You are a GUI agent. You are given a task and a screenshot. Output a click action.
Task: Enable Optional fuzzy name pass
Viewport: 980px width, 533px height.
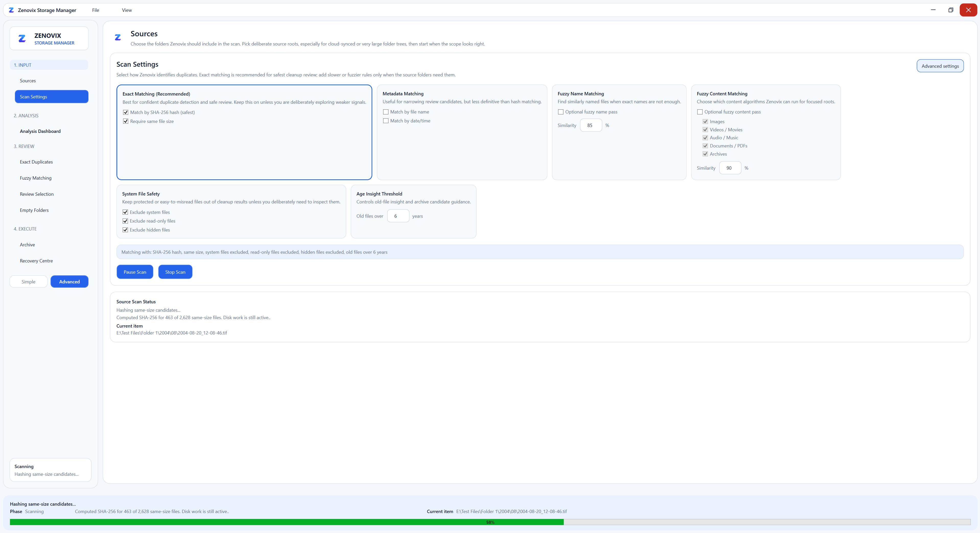[561, 112]
